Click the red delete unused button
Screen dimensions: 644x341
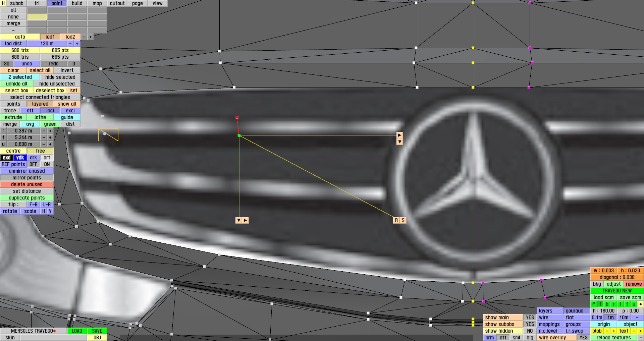27,184
